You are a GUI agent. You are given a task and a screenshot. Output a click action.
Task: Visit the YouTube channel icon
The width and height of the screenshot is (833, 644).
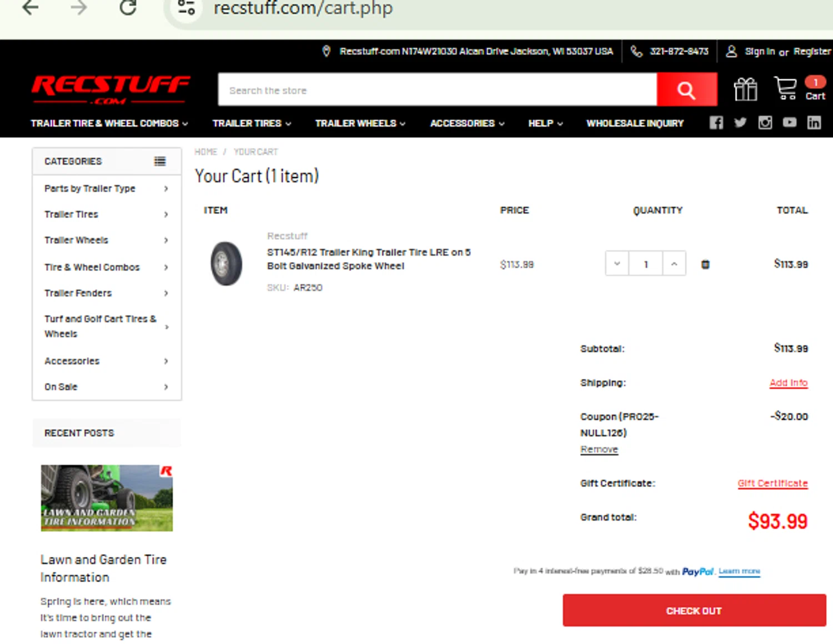coord(790,123)
